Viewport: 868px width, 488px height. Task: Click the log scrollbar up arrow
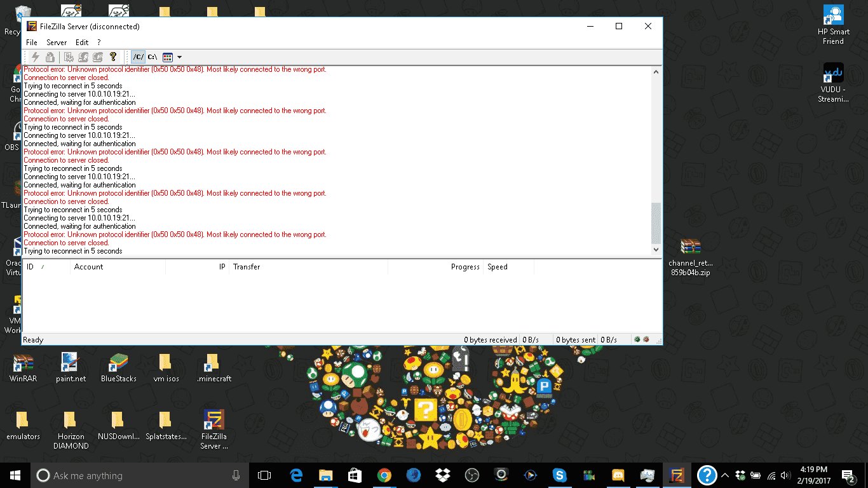[x=656, y=72]
